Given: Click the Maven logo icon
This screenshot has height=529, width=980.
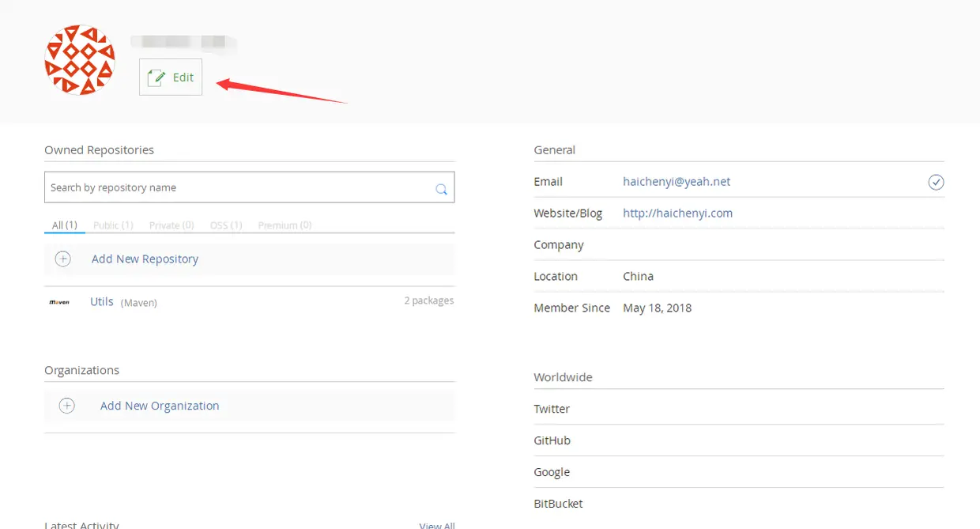Looking at the screenshot, I should pos(59,302).
